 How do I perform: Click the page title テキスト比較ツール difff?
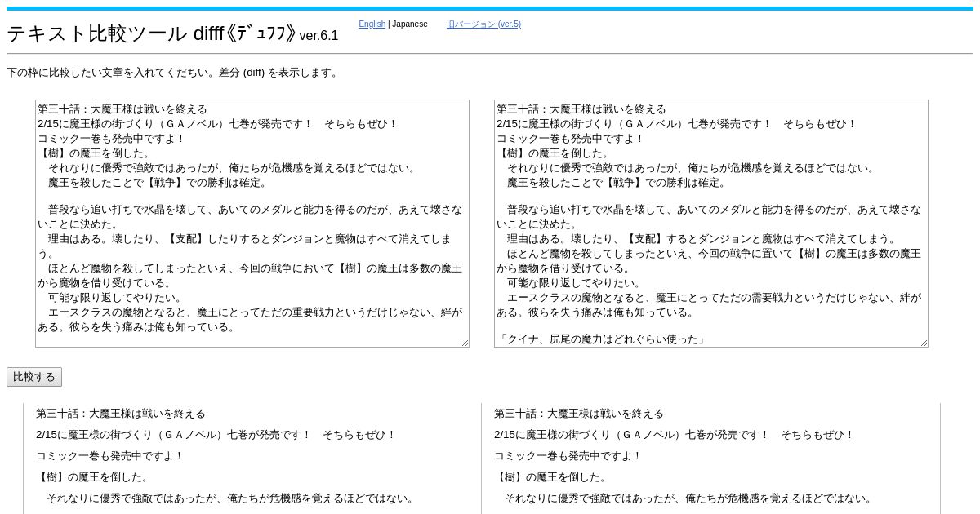click(x=151, y=33)
